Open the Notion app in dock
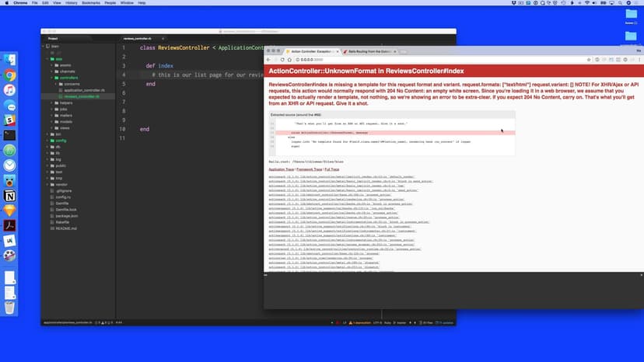The image size is (644, 362). [9, 196]
